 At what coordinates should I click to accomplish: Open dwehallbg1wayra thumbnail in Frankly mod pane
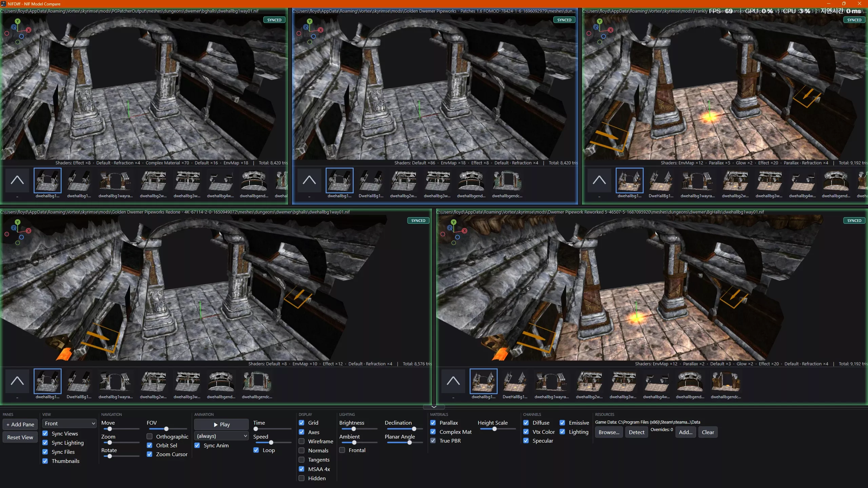698,183
